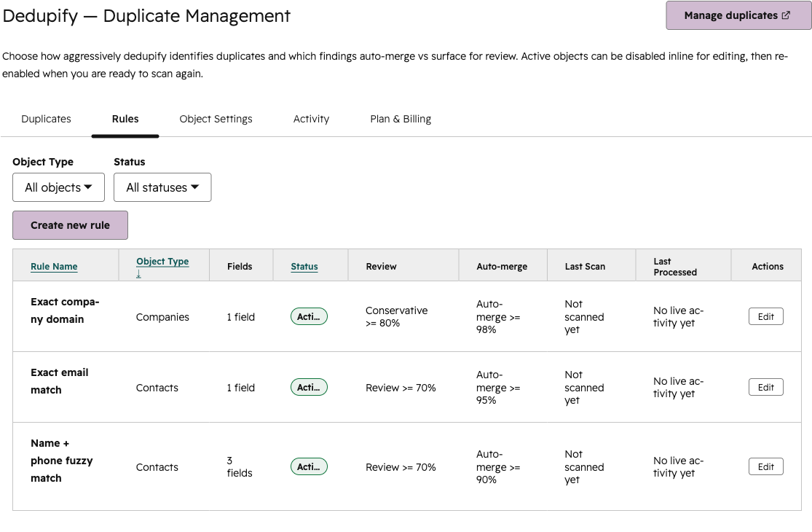Toggle Active status for Exact company domain
812x532 pixels.
[x=310, y=316]
